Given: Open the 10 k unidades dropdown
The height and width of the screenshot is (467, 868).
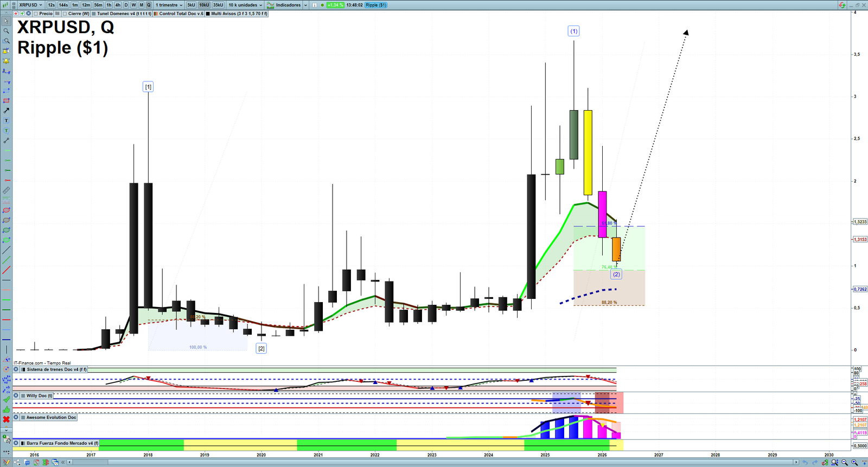Looking at the screenshot, I should pyautogui.click(x=245, y=5).
